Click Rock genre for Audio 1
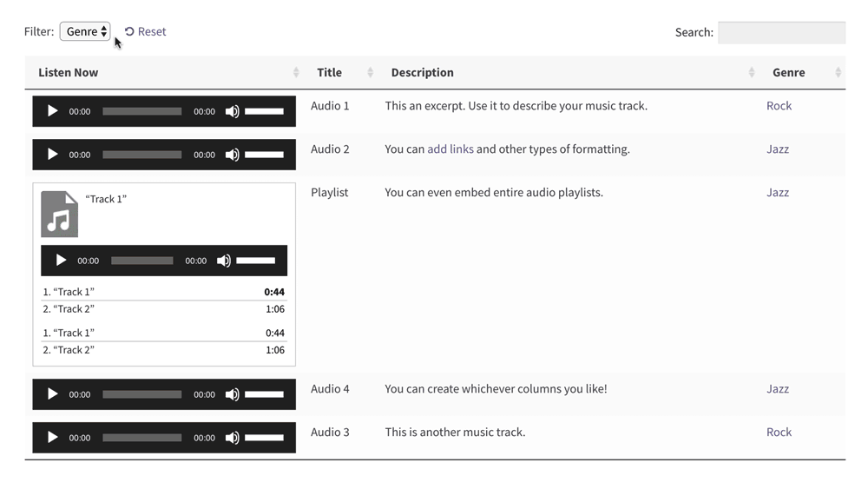Image resolution: width=868 pixels, height=489 pixels. click(779, 106)
